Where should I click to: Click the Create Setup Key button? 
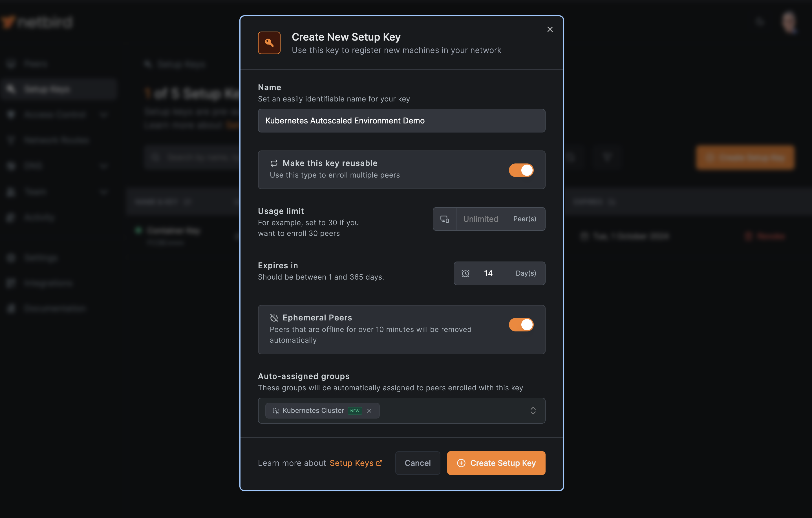click(x=496, y=463)
